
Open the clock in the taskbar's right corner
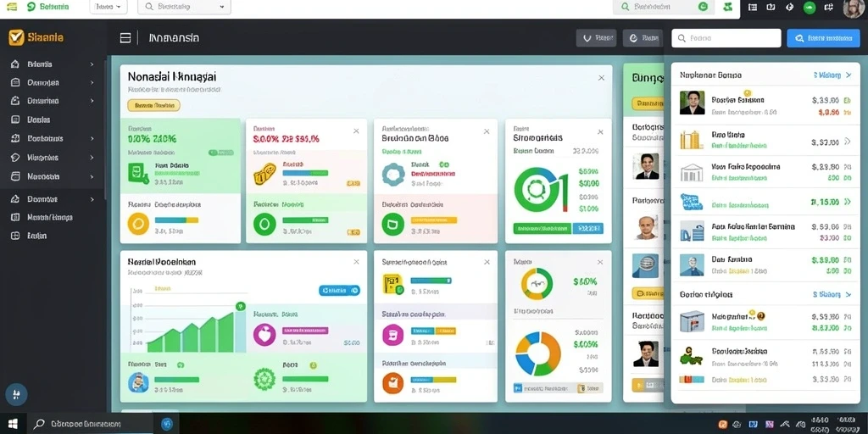pos(820,425)
